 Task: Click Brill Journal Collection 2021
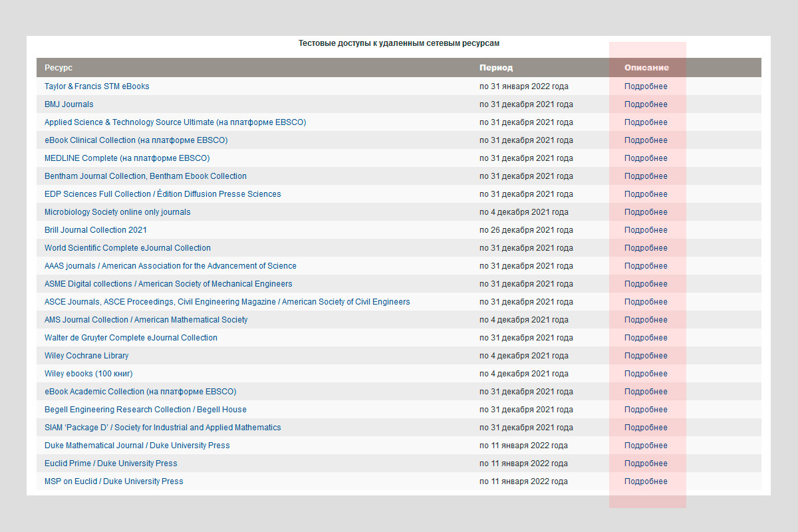click(95, 230)
